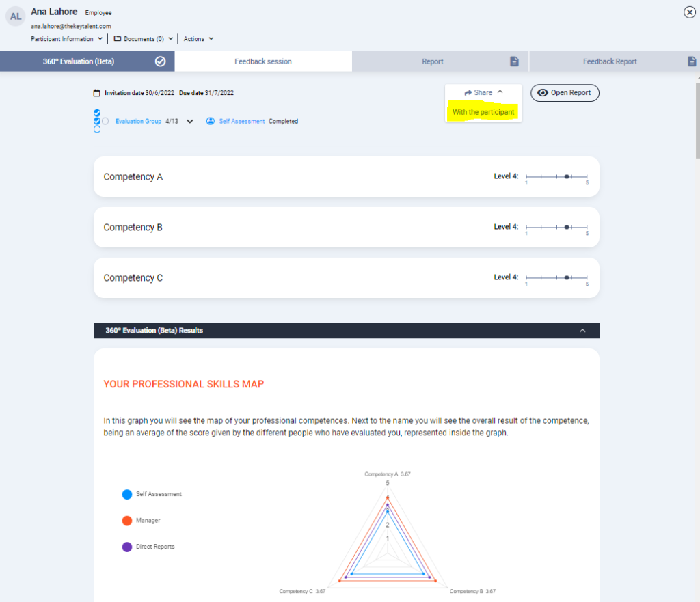This screenshot has height=602, width=700.
Task: Click the AL avatar circle
Action: point(16,17)
